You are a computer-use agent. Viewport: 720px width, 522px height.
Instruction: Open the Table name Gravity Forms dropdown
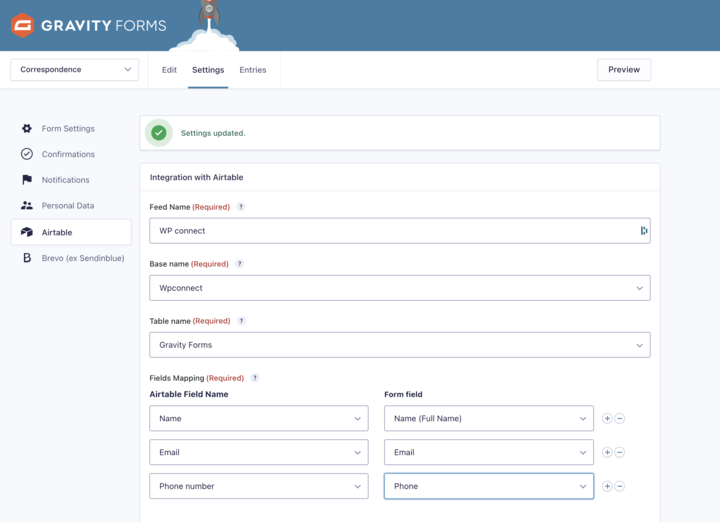pyautogui.click(x=399, y=345)
